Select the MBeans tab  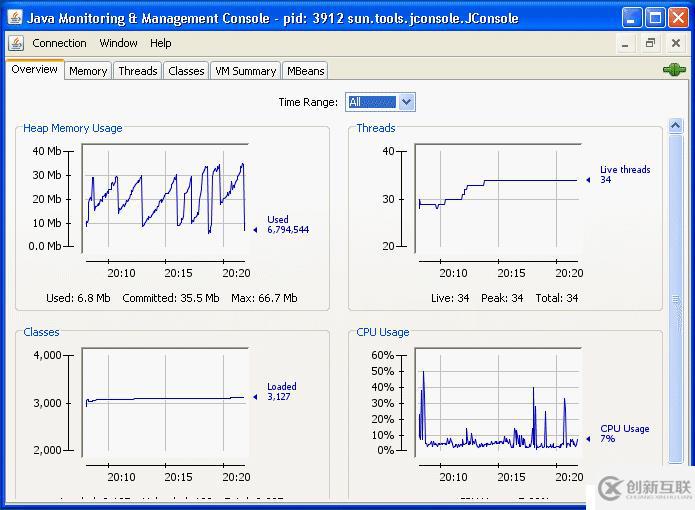[x=305, y=71]
